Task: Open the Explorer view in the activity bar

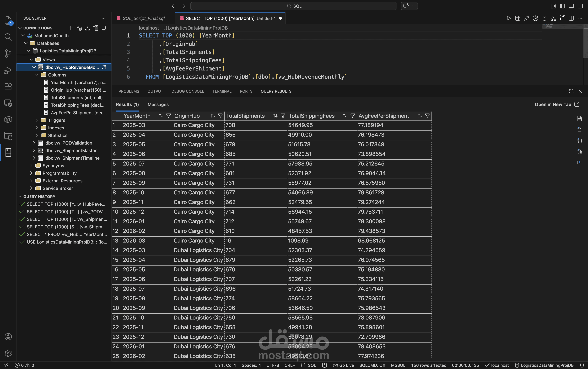Action: coord(8,20)
